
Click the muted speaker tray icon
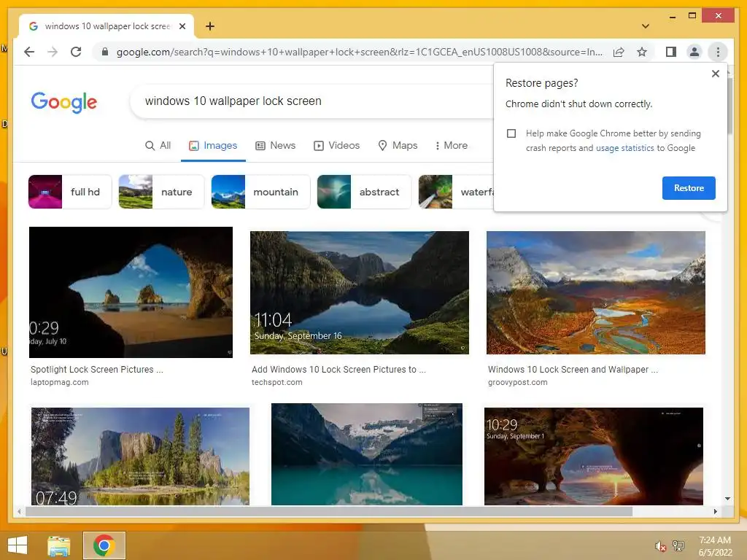pyautogui.click(x=660, y=547)
